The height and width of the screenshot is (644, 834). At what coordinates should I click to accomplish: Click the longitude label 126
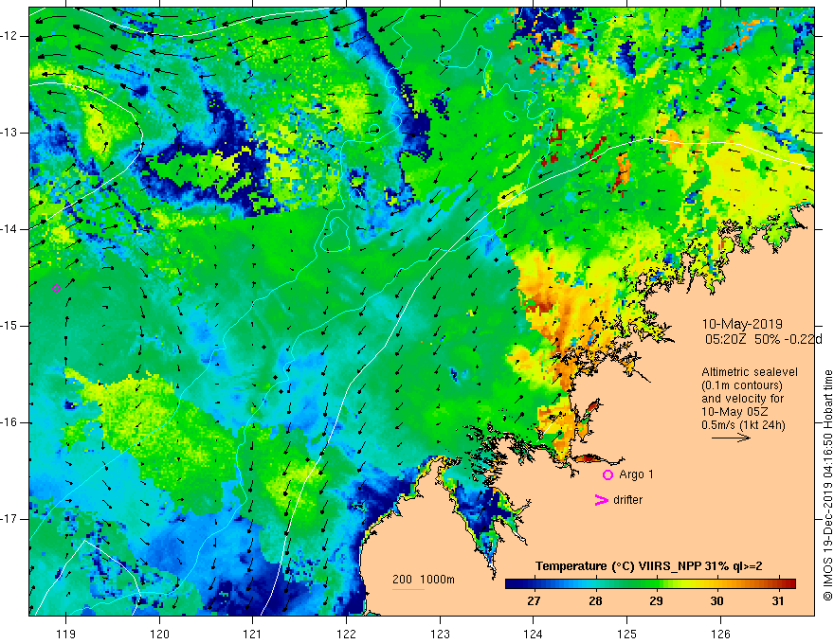[x=720, y=634]
